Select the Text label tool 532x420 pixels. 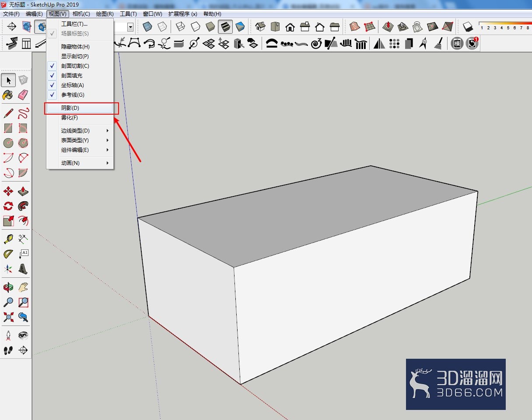[23, 254]
